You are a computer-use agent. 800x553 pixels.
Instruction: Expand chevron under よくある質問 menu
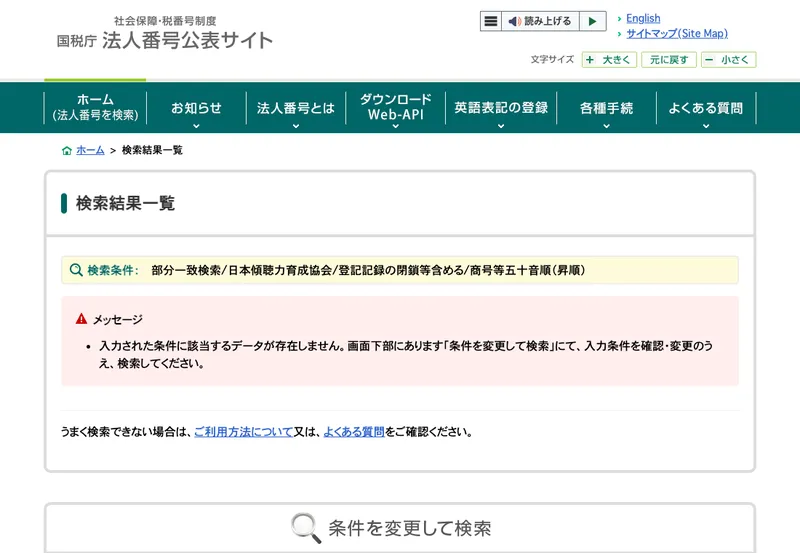[x=706, y=126]
